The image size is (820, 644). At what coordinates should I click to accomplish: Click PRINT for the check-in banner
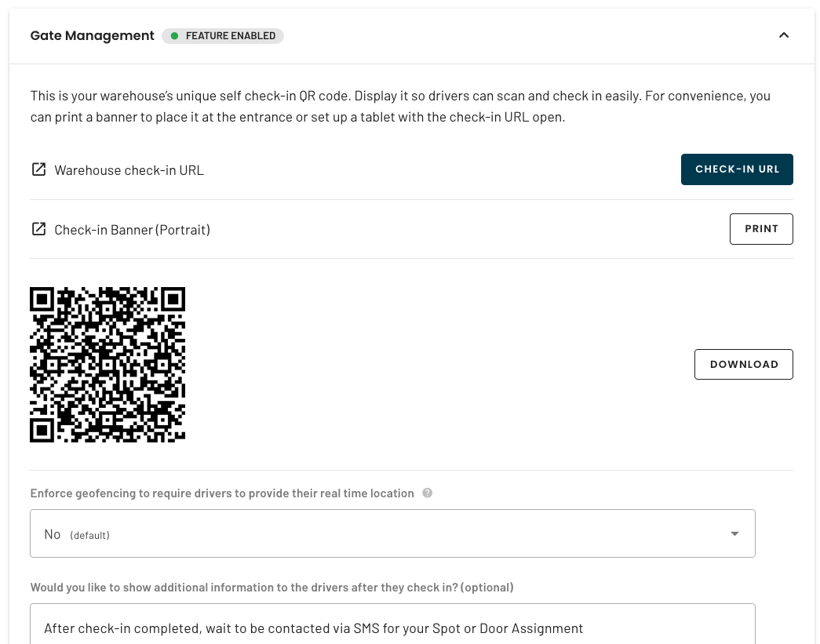(x=761, y=229)
